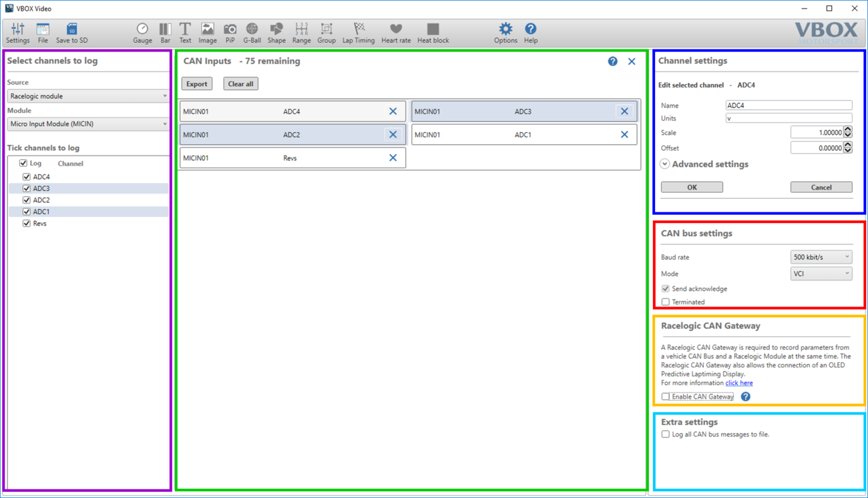Remove MICIN01 ADC1 CAN input

pyautogui.click(x=624, y=135)
